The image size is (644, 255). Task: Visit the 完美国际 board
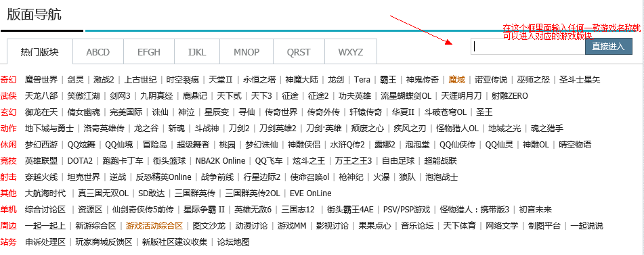point(126,112)
